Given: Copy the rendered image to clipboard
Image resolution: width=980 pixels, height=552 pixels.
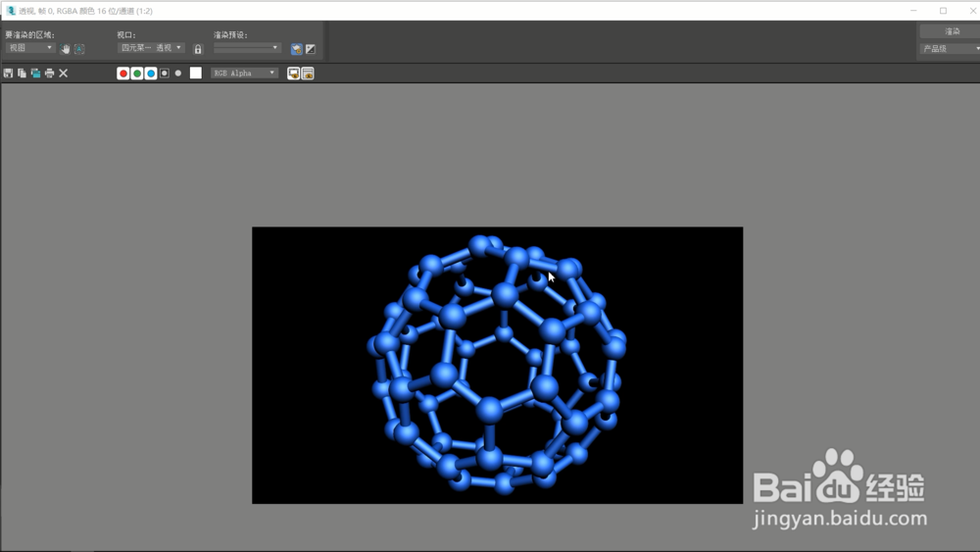Looking at the screenshot, I should click(x=22, y=74).
